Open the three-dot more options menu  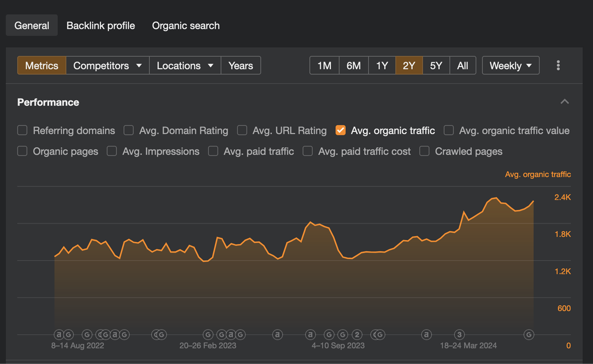[558, 65]
